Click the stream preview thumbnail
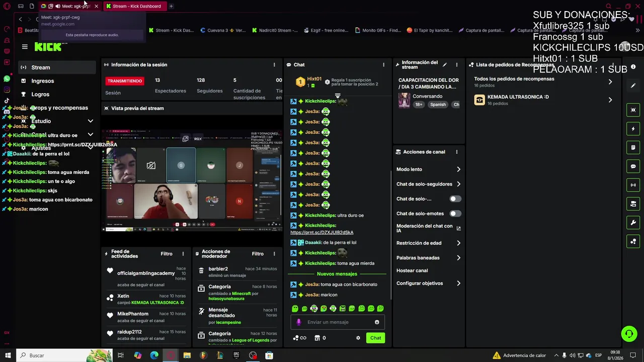644x362 pixels. (x=192, y=180)
